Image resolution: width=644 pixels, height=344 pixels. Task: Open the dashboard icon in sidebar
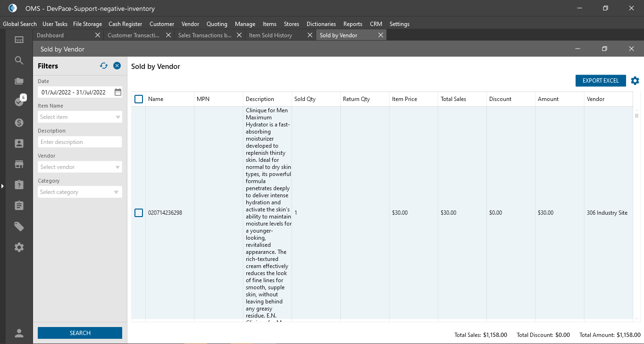point(19,40)
